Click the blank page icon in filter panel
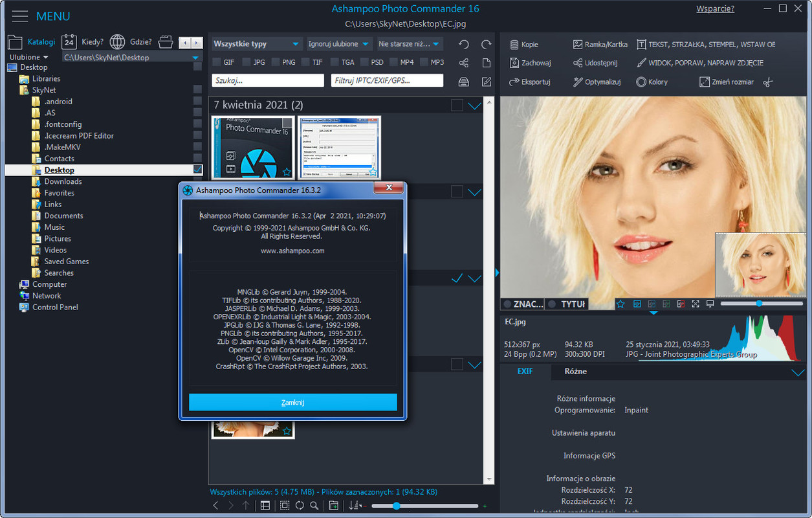This screenshot has height=518, width=812. (487, 63)
